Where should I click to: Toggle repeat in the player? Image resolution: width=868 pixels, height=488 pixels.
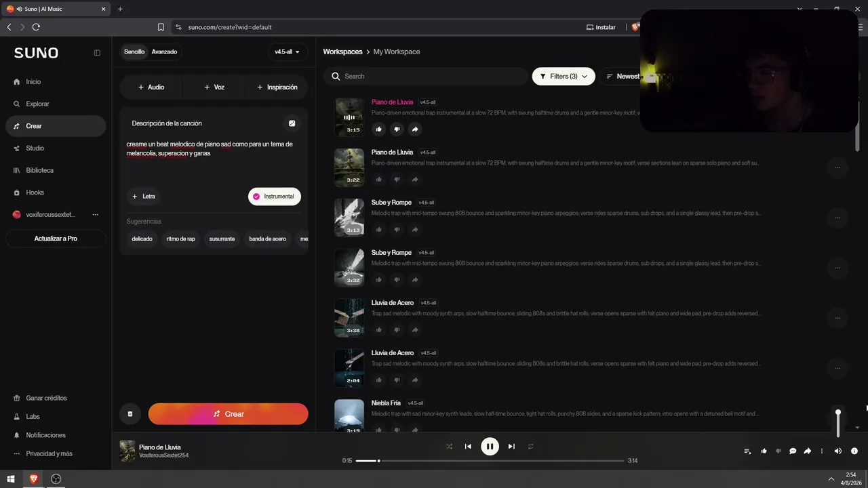coord(531,447)
